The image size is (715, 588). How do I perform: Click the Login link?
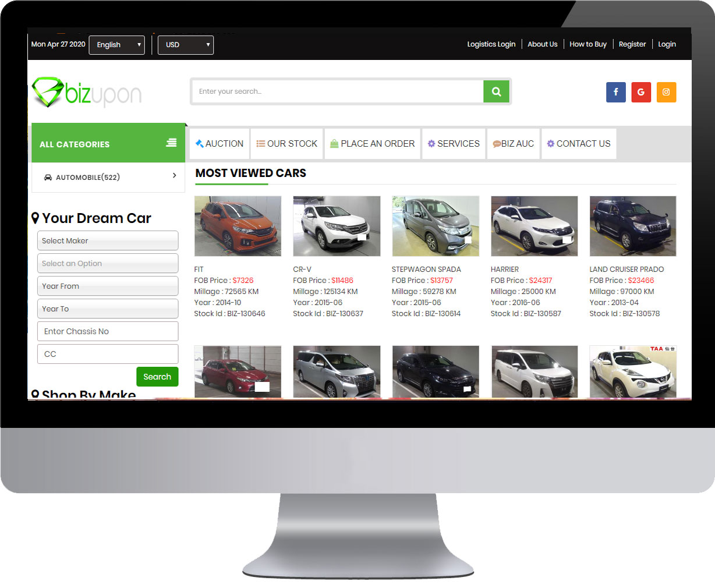[667, 44]
